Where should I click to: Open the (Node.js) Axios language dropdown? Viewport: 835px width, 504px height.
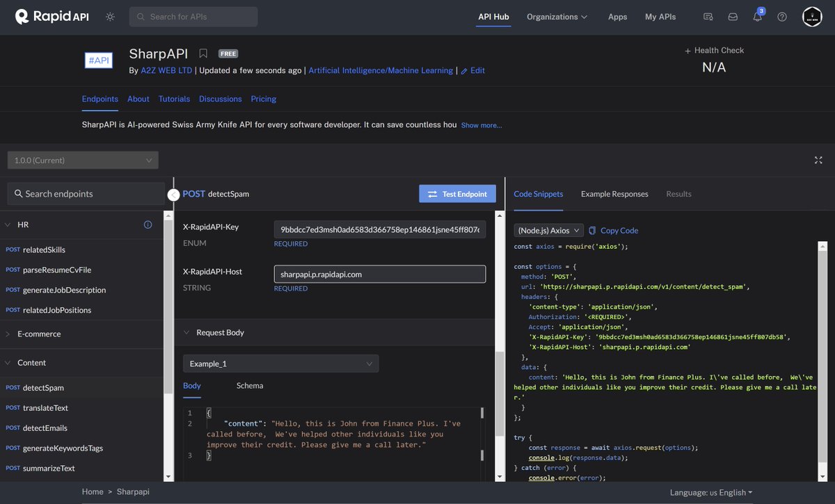tap(548, 230)
